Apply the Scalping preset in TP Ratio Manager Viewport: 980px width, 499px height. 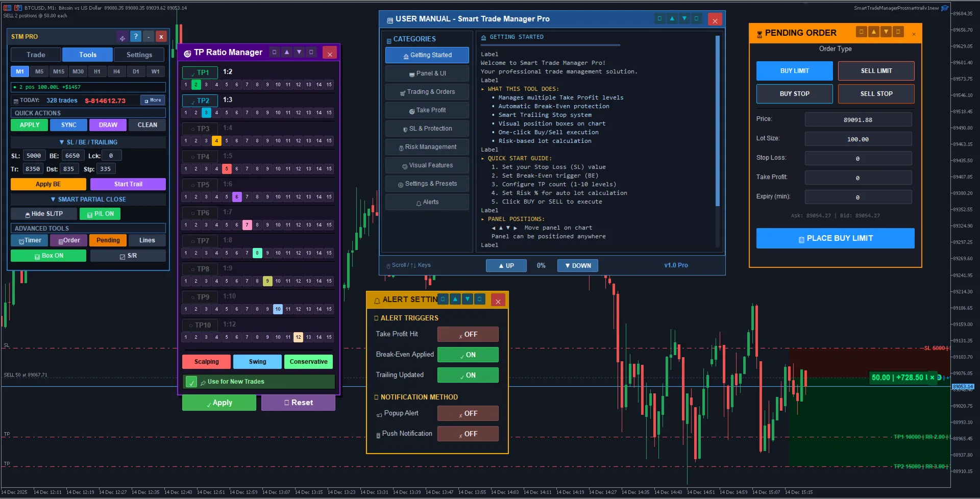click(x=206, y=361)
